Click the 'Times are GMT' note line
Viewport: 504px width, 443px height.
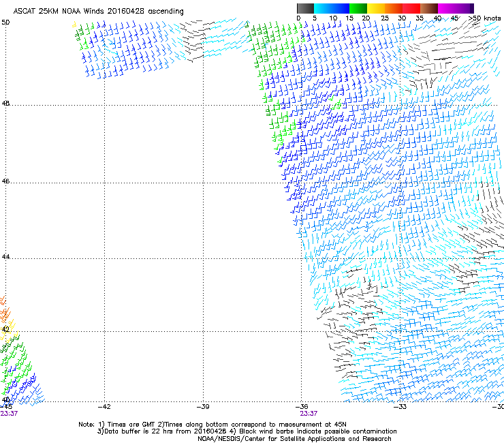coord(212,425)
